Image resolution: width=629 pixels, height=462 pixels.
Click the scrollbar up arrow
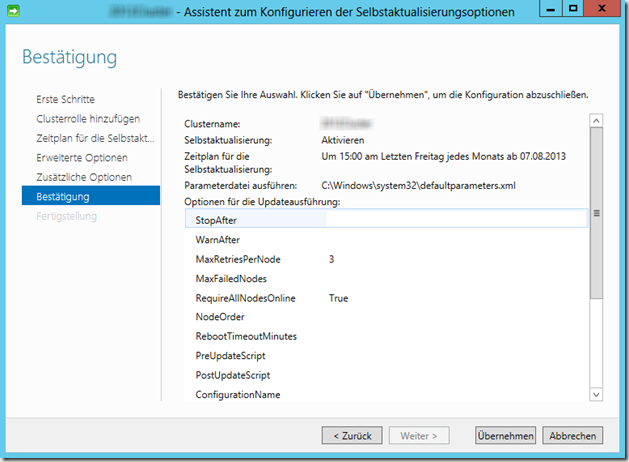point(596,121)
